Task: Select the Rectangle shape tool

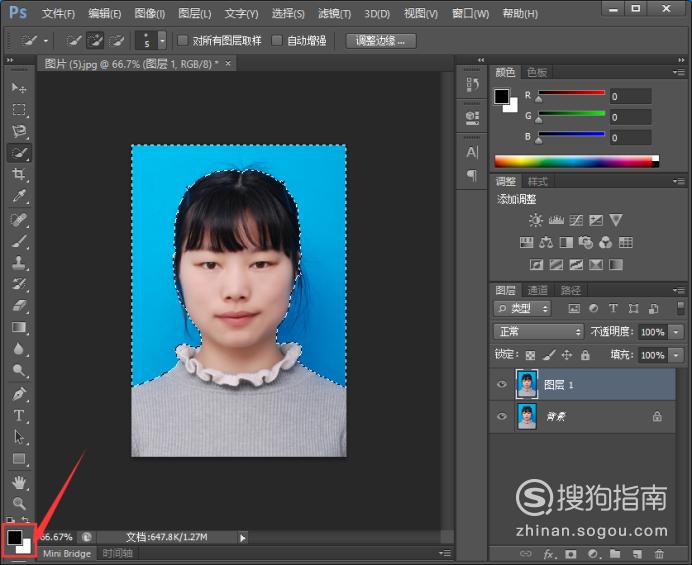Action: point(19,459)
